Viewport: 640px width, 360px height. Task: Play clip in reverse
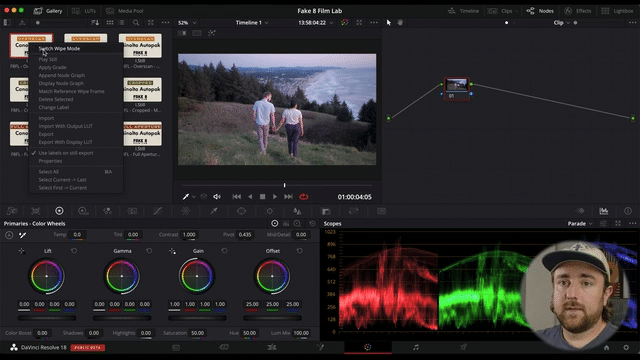tap(250, 197)
